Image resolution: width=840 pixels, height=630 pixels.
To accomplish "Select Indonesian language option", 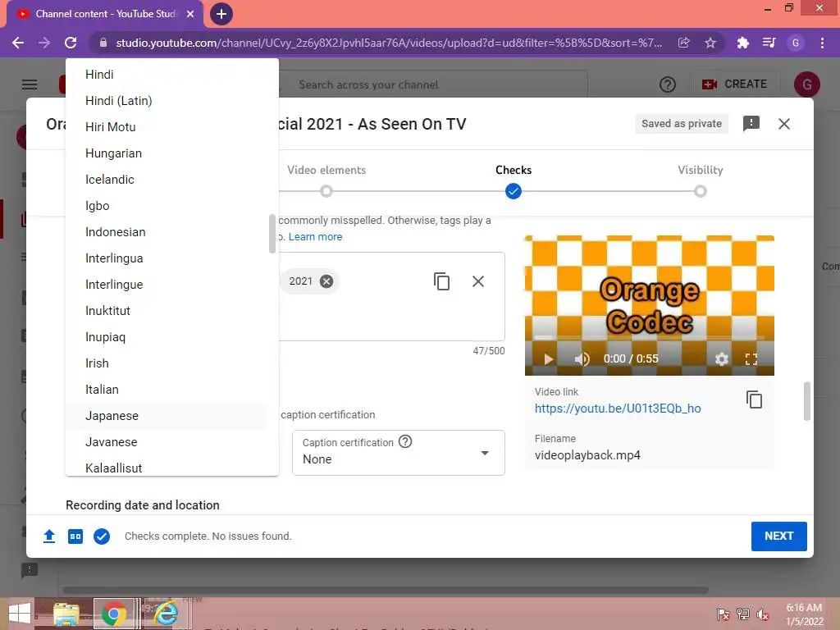I will coord(166,232).
